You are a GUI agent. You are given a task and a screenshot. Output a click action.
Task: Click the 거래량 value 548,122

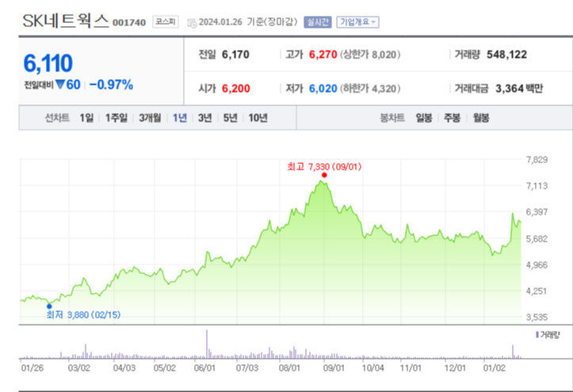click(x=507, y=55)
